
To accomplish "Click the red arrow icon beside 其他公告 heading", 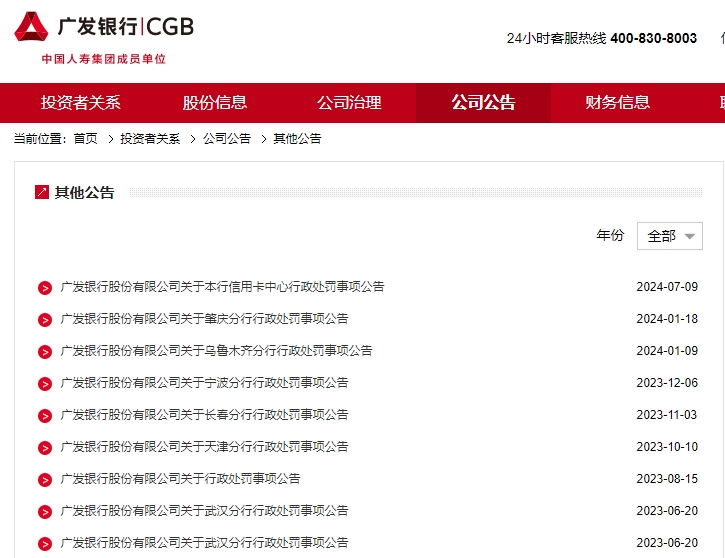I will 42,192.
